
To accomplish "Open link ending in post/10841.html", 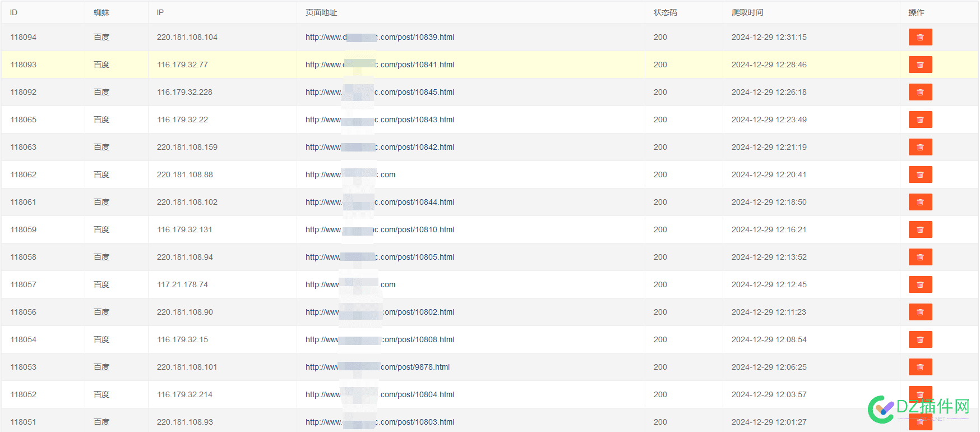I will click(x=380, y=65).
